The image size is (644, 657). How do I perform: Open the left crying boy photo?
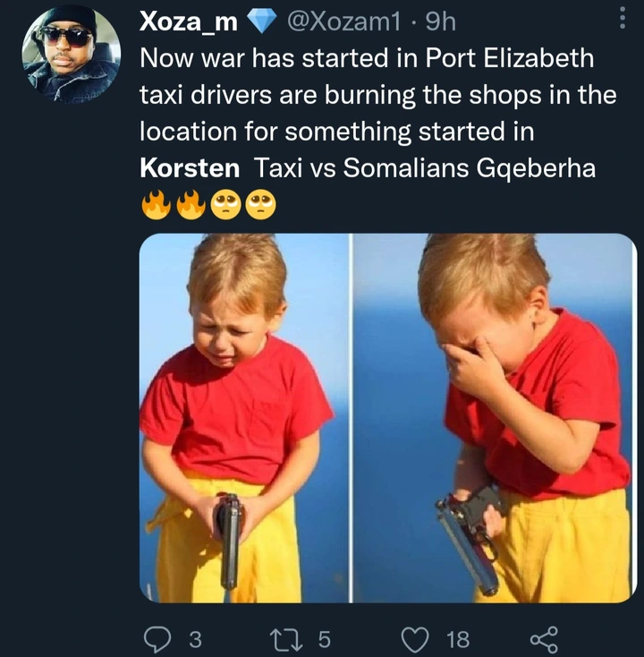pyautogui.click(x=244, y=418)
